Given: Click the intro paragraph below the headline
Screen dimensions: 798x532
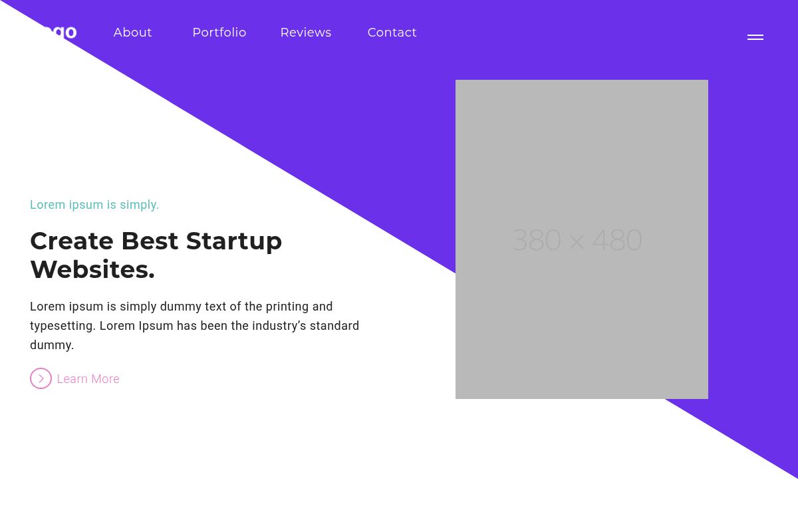Looking at the screenshot, I should tap(194, 325).
